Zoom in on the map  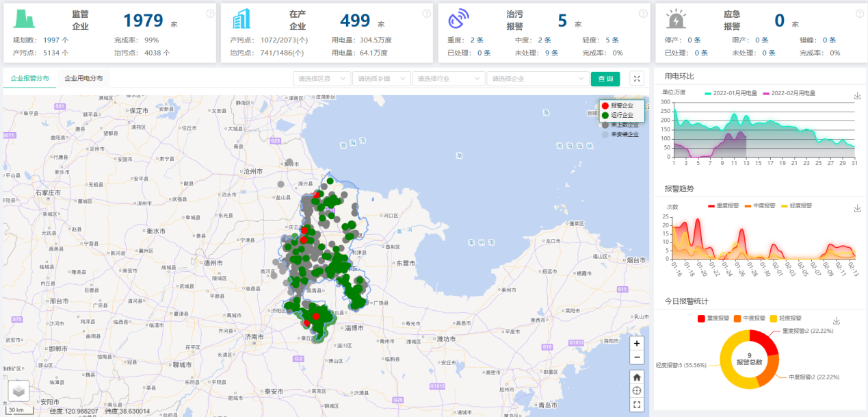(637, 343)
